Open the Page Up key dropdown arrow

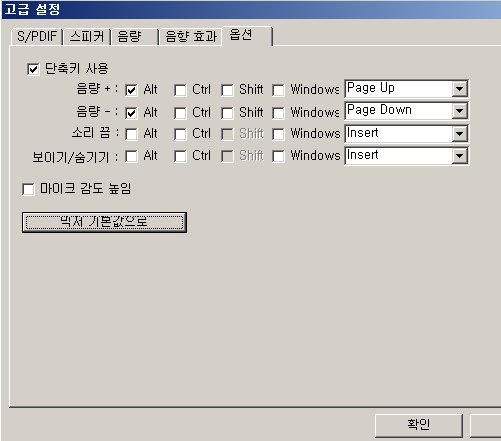459,89
